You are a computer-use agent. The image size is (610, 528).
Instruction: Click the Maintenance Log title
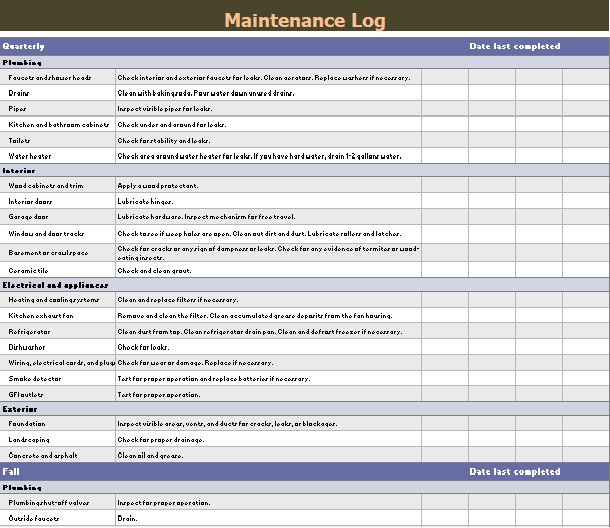(305, 21)
